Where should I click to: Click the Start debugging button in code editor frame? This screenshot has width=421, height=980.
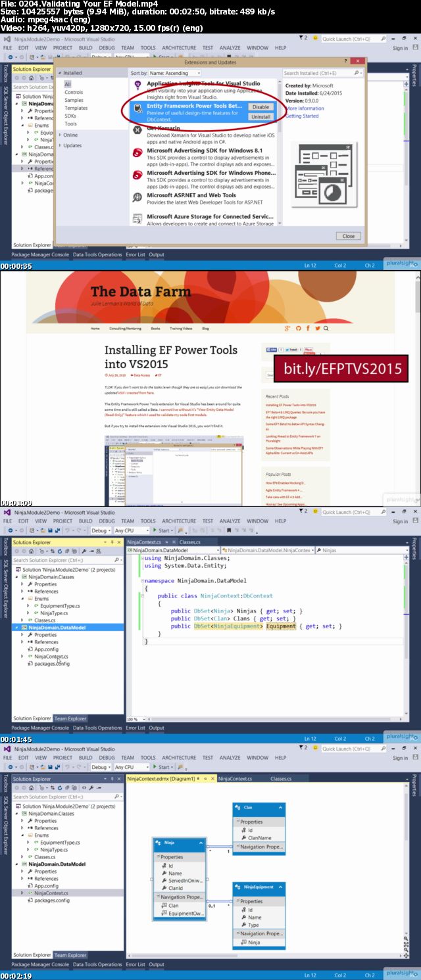(162, 530)
